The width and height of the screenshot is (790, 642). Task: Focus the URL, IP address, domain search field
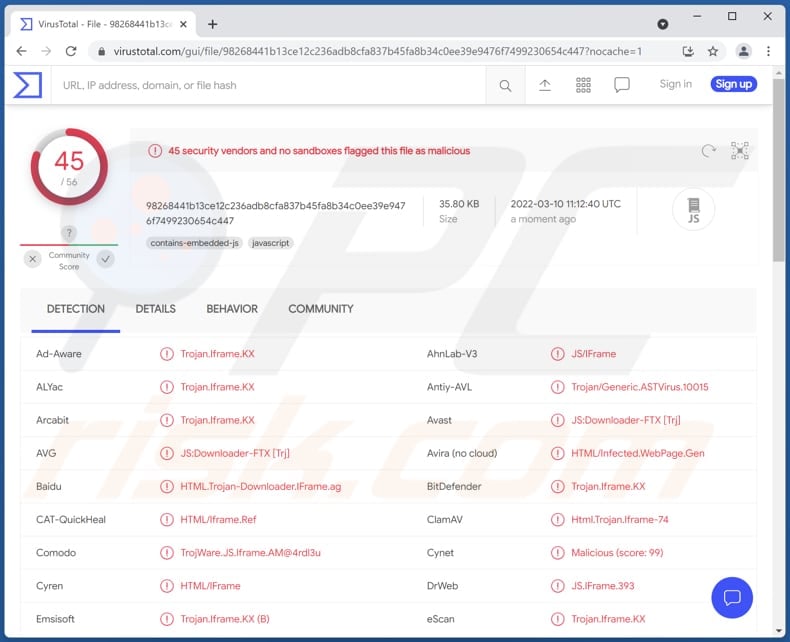(269, 85)
